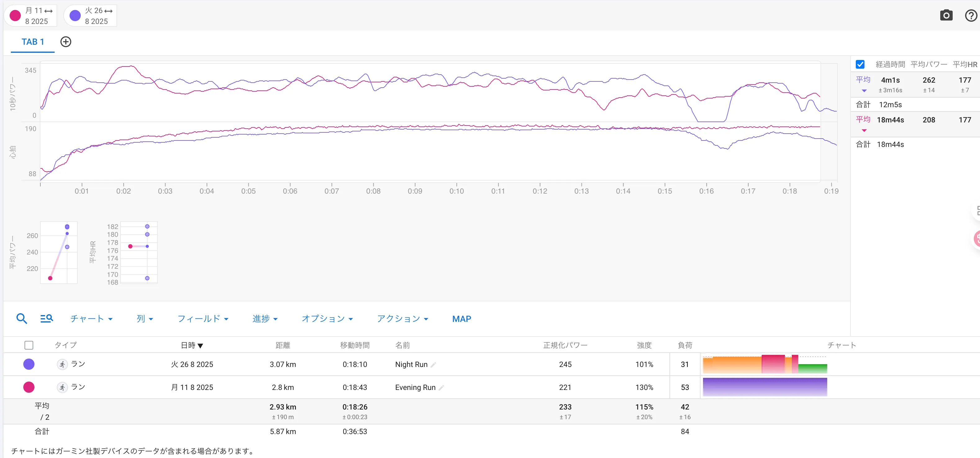Open the help question mark icon
Image resolution: width=980 pixels, height=458 pixels.
(971, 16)
